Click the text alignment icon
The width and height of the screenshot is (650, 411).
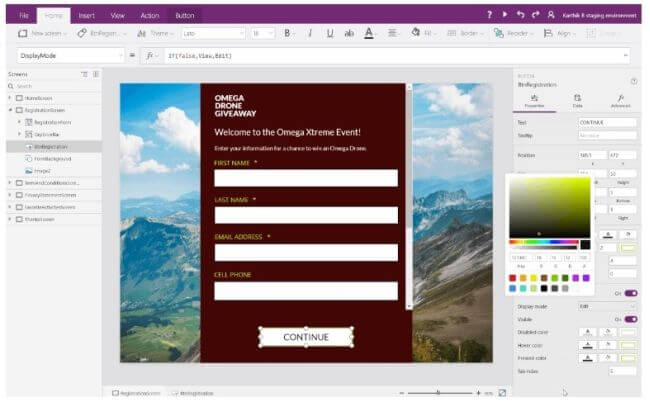[x=392, y=33]
